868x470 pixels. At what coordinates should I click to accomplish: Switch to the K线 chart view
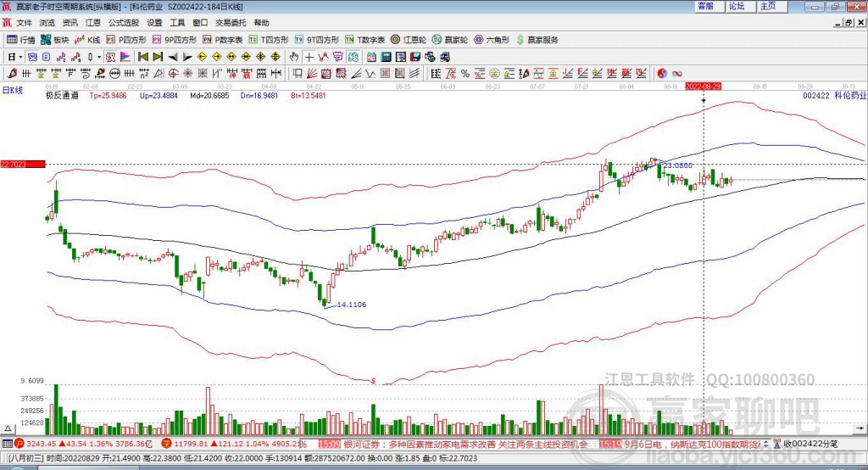(87, 40)
